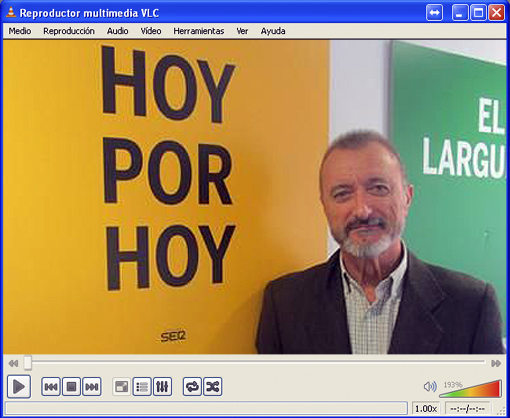The width and height of the screenshot is (510, 418).
Task: Click the double-arrow title bar button
Action: [434, 13]
